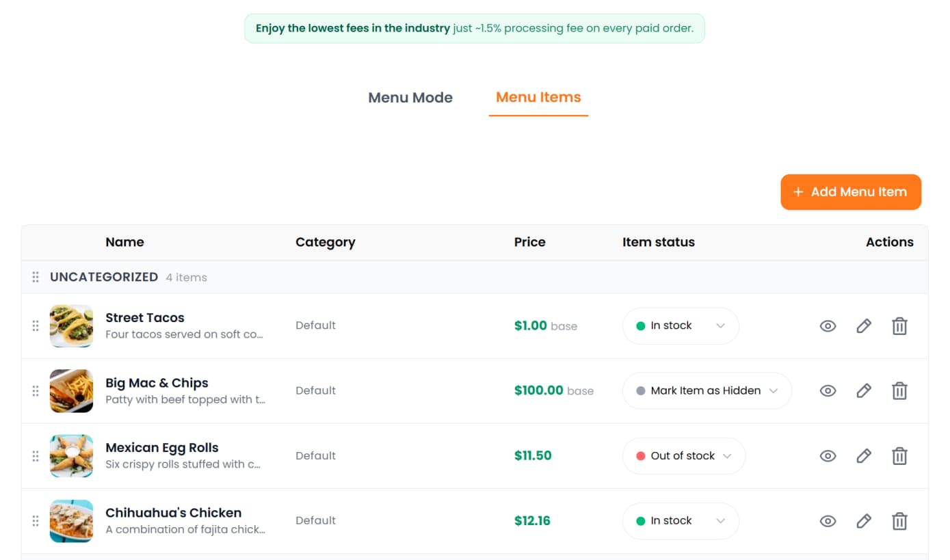Click the lowest fees promo banner
The width and height of the screenshot is (950, 560).
pyautogui.click(x=475, y=29)
